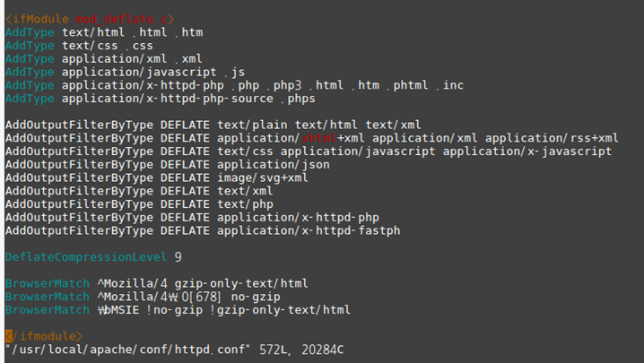Screen dimensions: 644x363
Task: Place cursor on AddType text/html line
Action: [104, 32]
